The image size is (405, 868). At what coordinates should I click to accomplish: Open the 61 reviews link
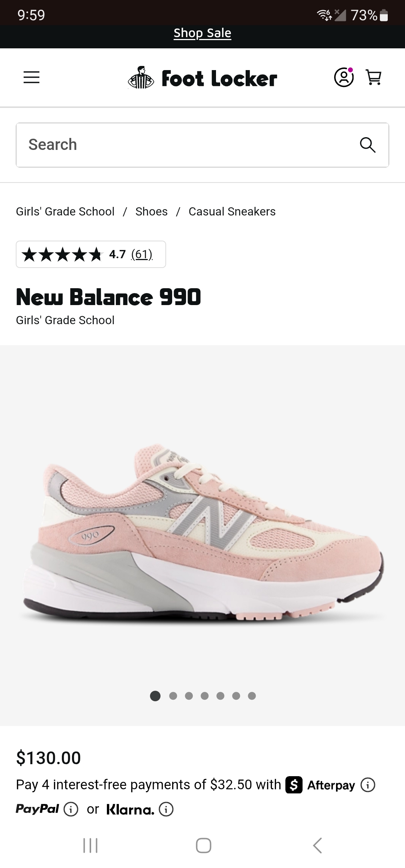click(142, 254)
